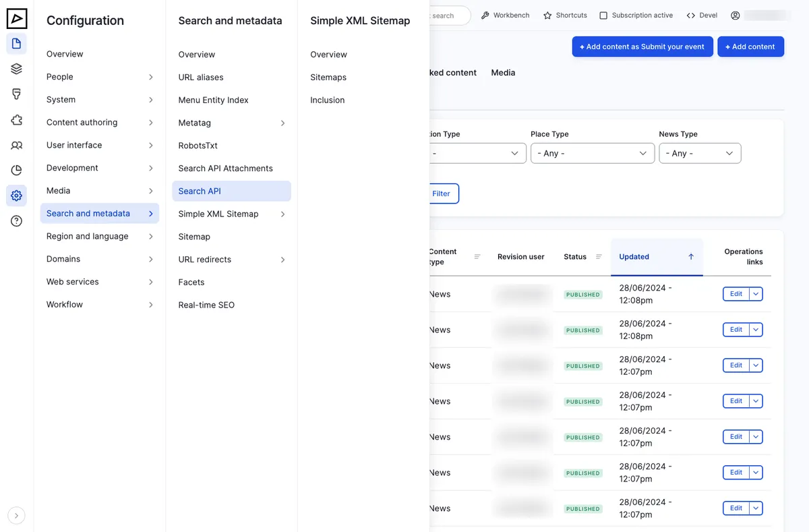Sort by the Updated column header
Screen dimensions: 809x532
tap(634, 257)
